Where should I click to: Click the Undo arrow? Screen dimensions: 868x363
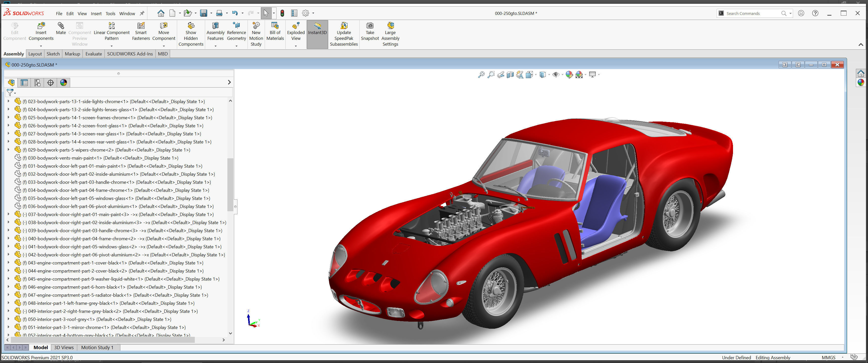(x=235, y=13)
